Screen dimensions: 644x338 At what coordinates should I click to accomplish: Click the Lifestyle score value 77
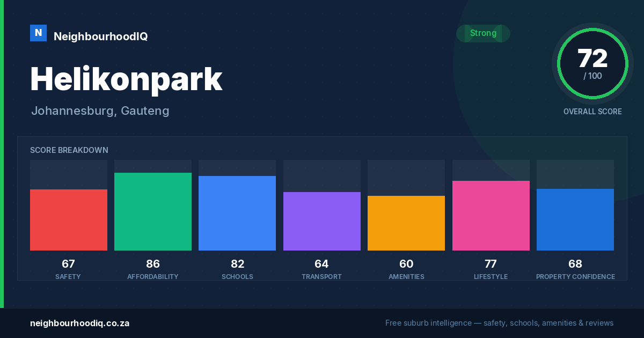coord(491,264)
